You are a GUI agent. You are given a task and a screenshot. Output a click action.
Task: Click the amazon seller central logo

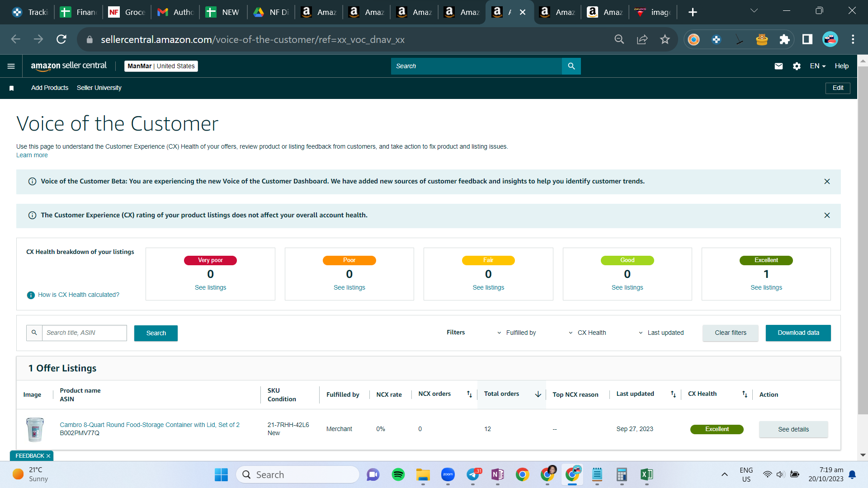pos(69,66)
